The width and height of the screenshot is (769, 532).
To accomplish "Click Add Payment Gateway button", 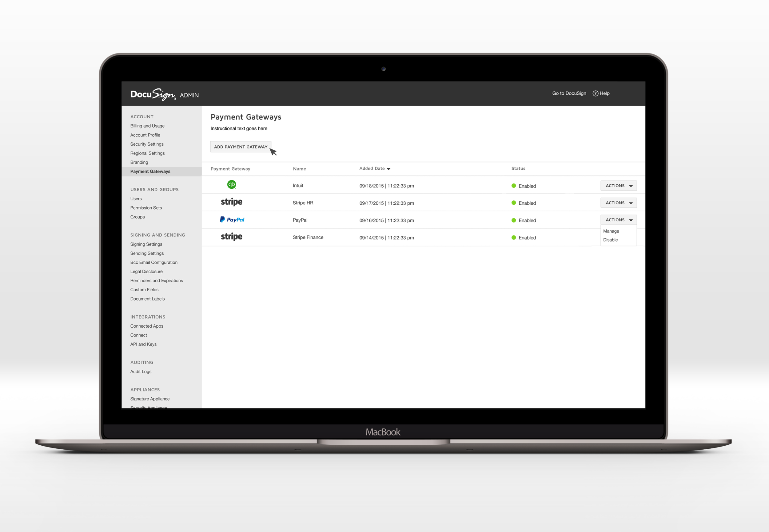I will [241, 147].
